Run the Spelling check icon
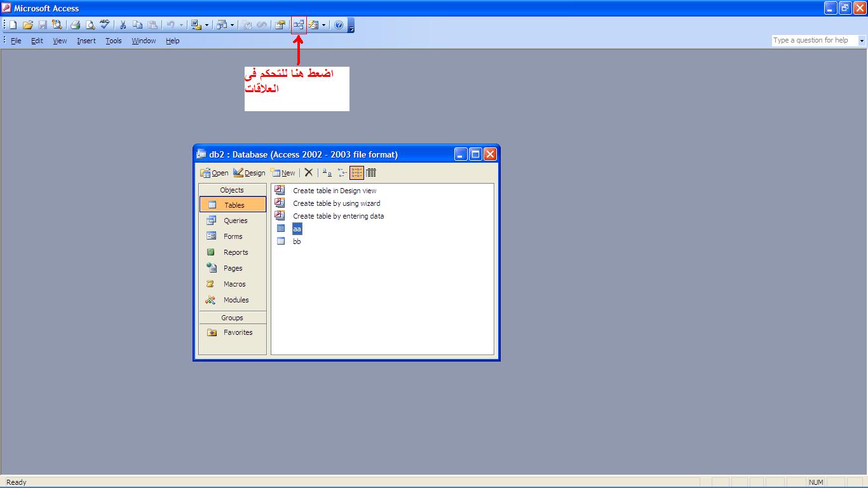 [x=105, y=25]
